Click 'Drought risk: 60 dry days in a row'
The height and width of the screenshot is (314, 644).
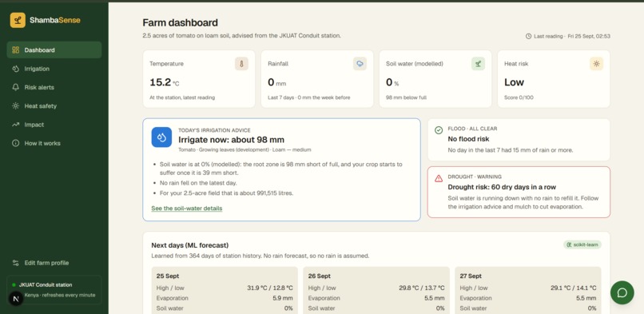[502, 187]
